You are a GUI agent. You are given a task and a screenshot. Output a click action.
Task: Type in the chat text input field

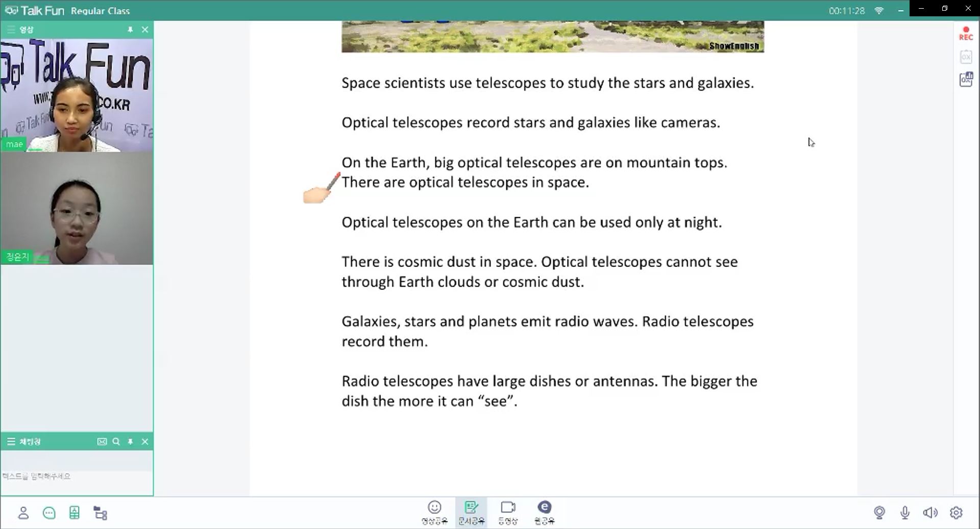(x=77, y=476)
